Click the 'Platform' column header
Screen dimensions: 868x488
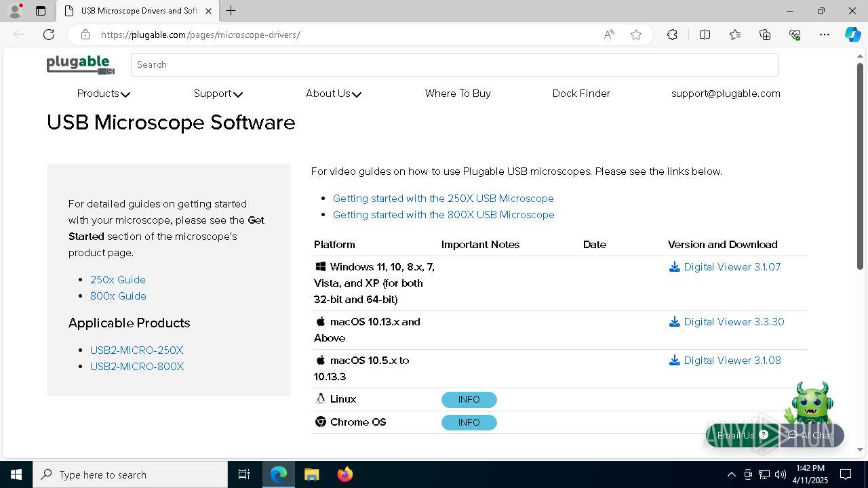(334, 245)
